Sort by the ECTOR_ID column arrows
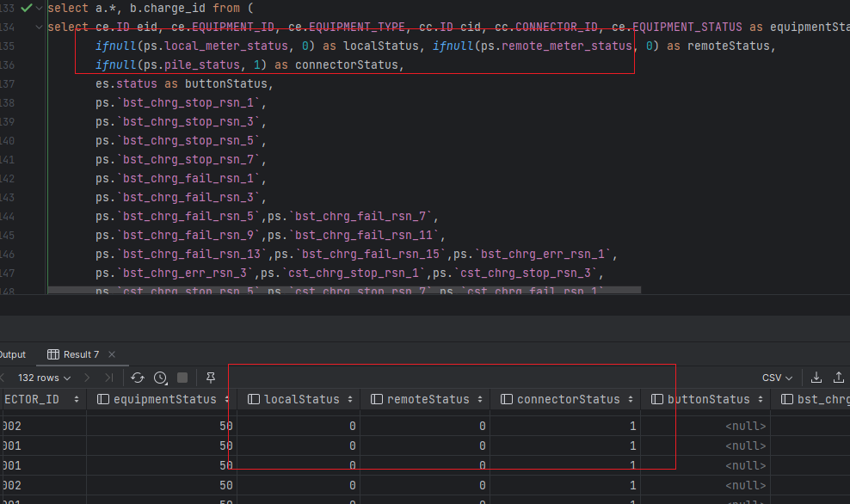Screen dimensions: 850x504 (77, 399)
